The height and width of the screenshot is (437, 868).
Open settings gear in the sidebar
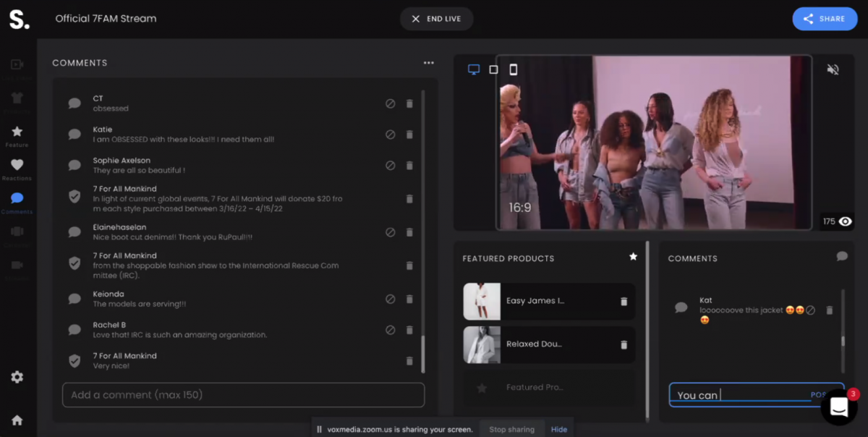17,377
